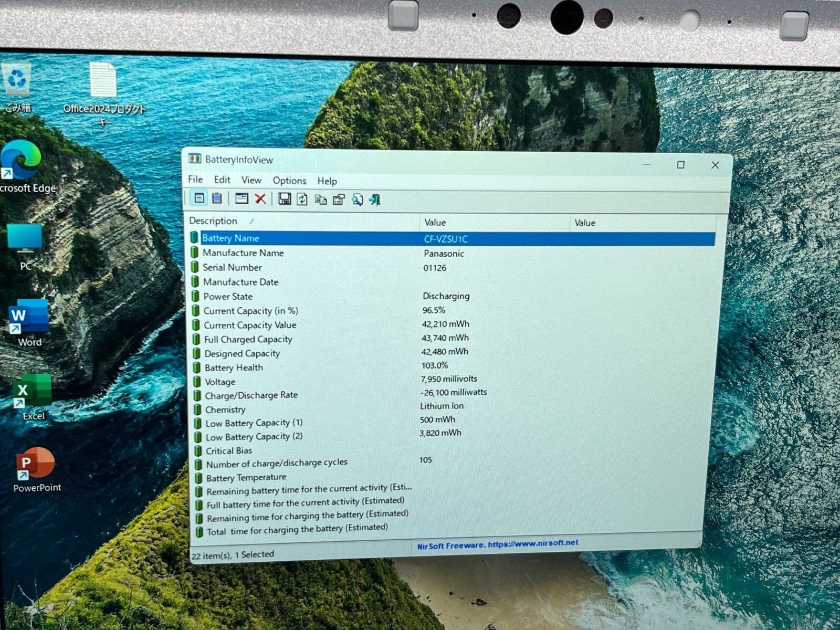The width and height of the screenshot is (840, 630).
Task: Click the CF-VZSU1C value cell
Action: 446,239
